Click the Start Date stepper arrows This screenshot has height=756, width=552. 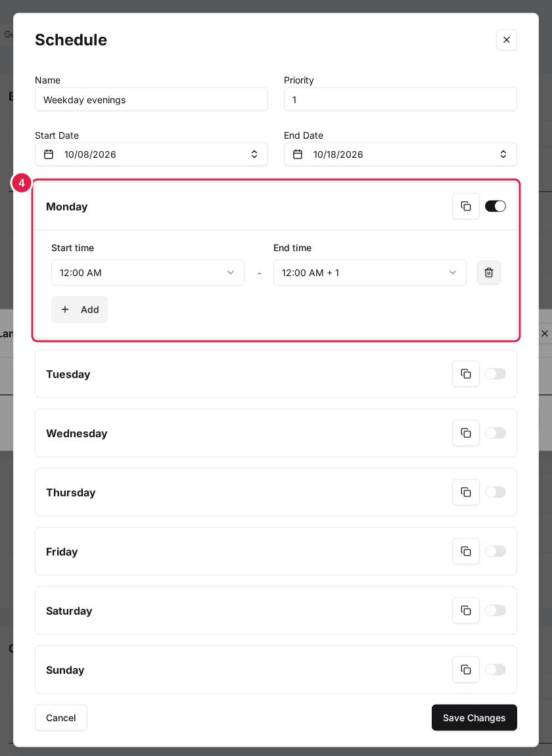point(254,154)
